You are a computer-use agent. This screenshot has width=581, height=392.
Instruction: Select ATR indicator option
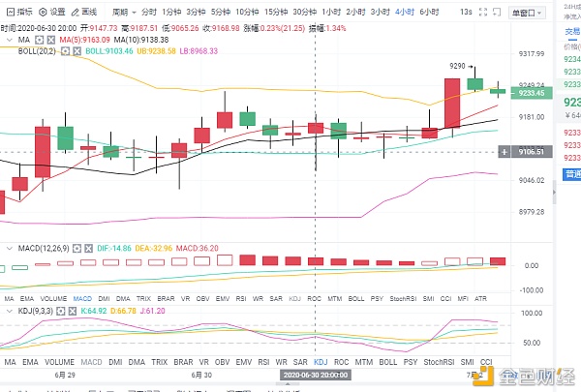[x=480, y=299]
